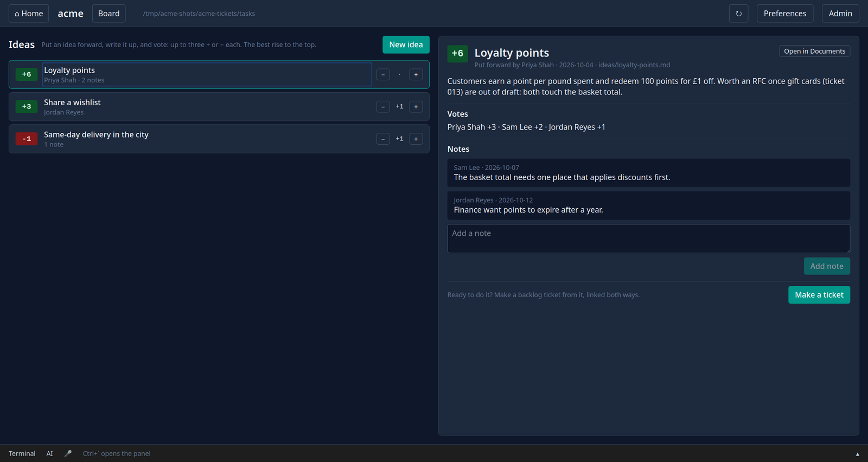Create a New idea
868x462 pixels.
[x=406, y=44]
